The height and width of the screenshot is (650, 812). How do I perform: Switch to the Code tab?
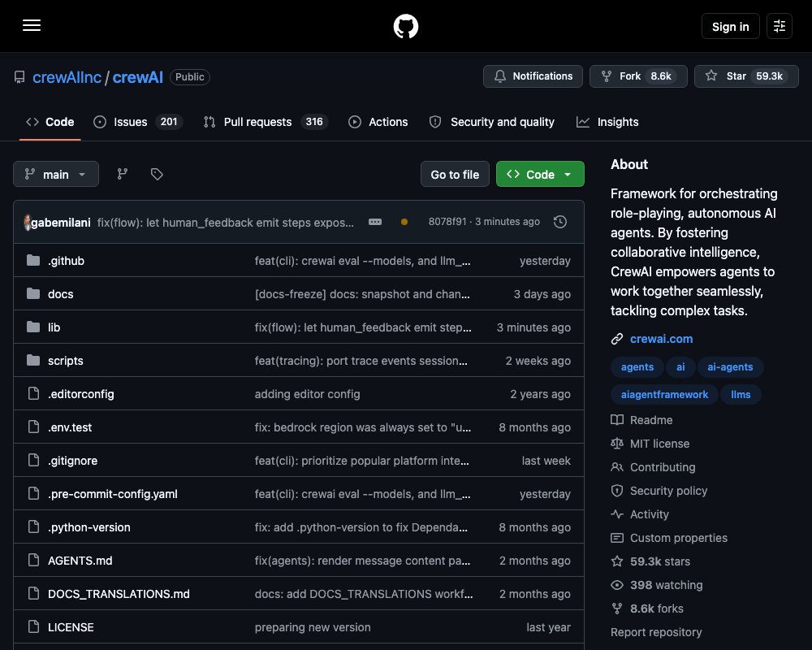pos(50,122)
